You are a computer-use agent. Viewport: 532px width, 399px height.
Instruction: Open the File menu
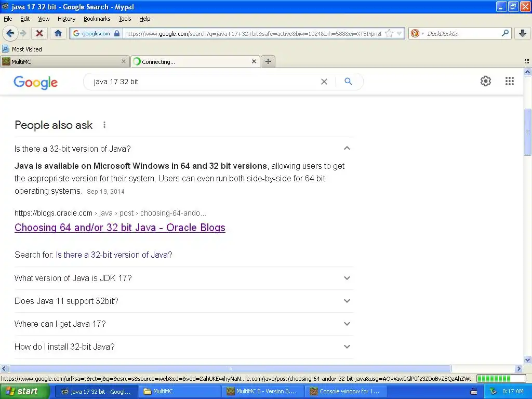[x=8, y=19]
